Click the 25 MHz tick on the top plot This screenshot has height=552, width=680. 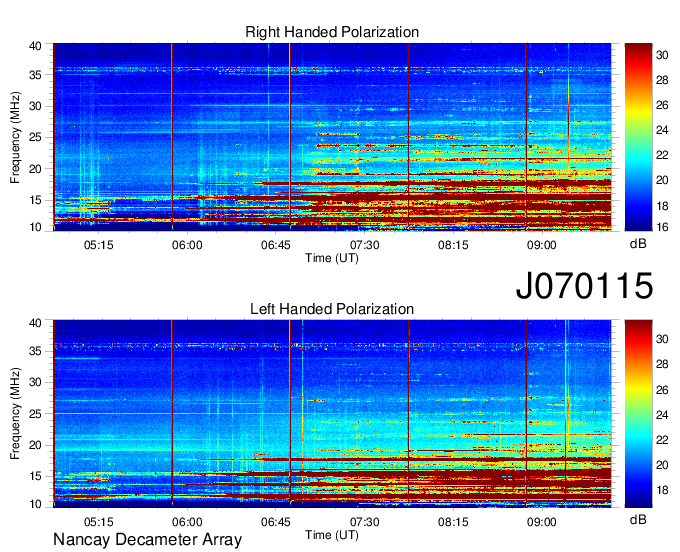click(x=35, y=137)
